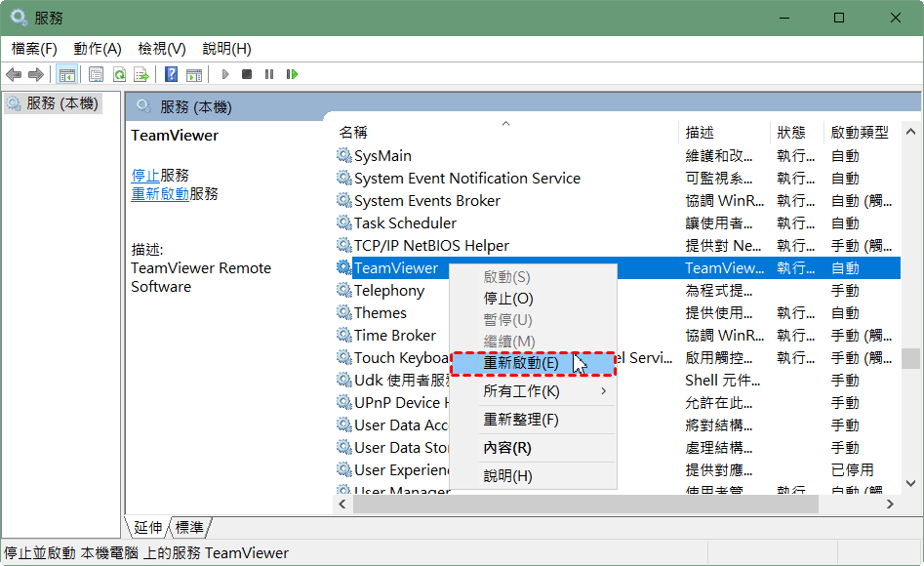Image resolution: width=924 pixels, height=566 pixels.
Task: Click the 重新啟動 service link
Action: click(x=160, y=194)
